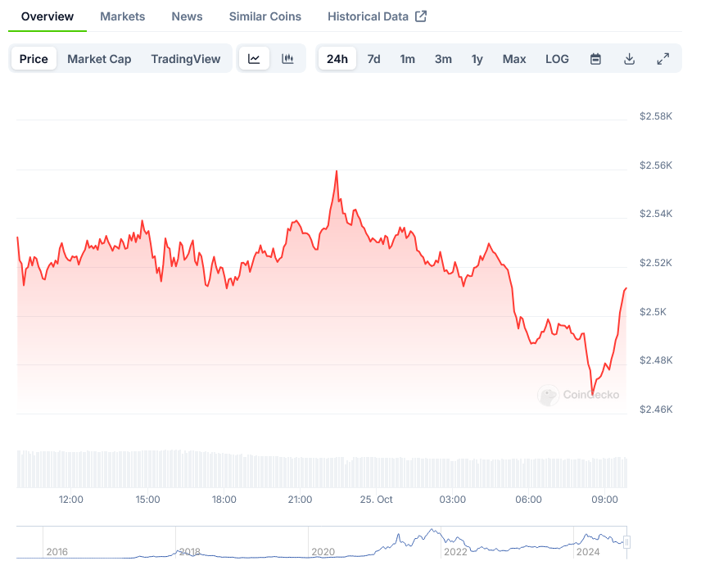Click the external link icon beside Historical Data

click(421, 16)
